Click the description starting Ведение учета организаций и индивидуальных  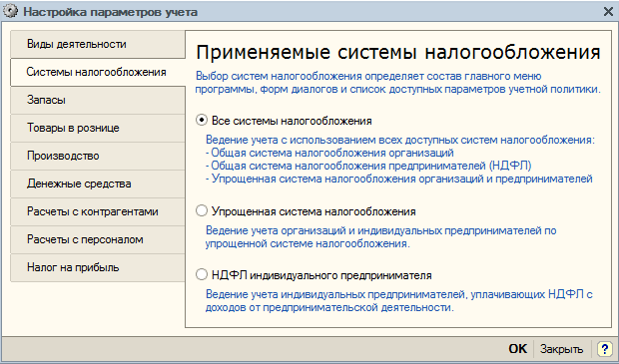click(x=380, y=237)
